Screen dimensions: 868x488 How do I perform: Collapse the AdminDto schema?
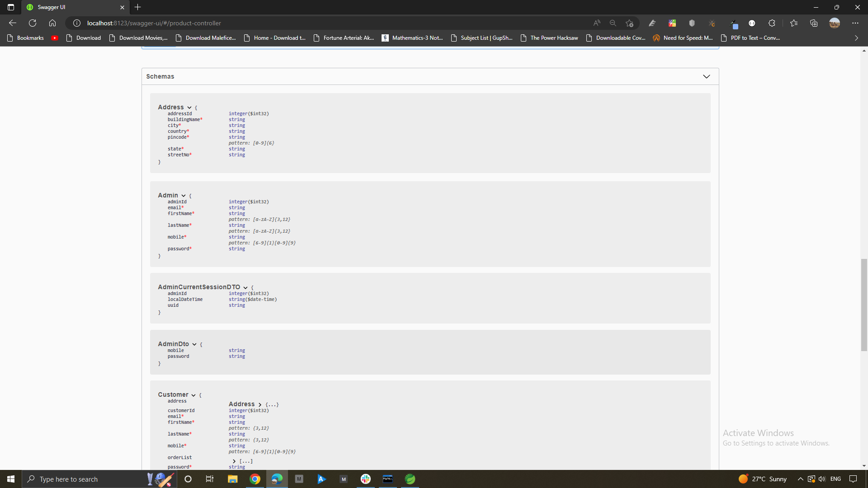pos(194,344)
